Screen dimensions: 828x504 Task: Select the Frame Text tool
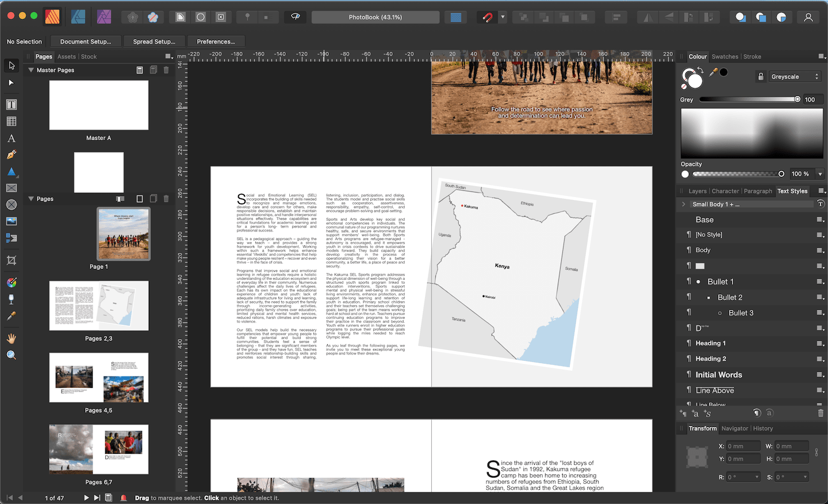[x=11, y=105]
